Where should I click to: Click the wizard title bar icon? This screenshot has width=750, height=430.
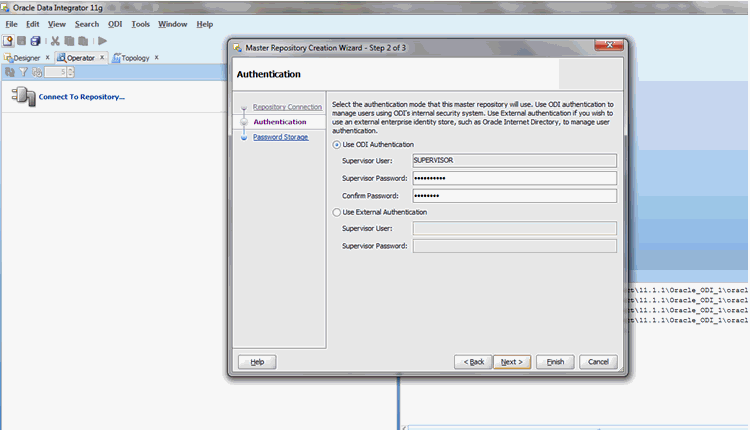point(237,48)
